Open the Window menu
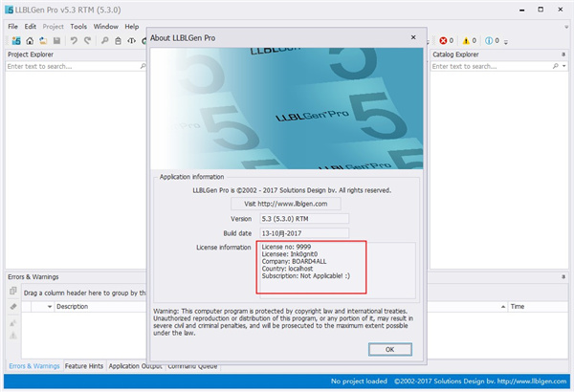The height and width of the screenshot is (392, 574). point(106,27)
